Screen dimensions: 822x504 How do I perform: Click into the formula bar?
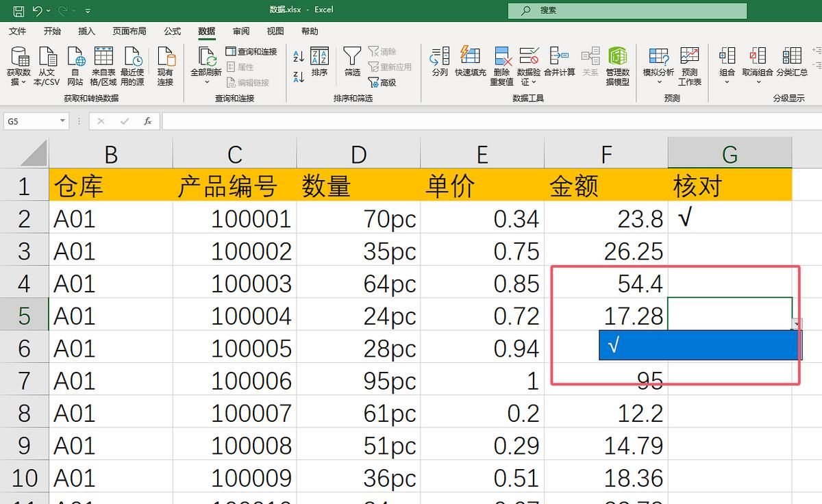click(x=490, y=121)
